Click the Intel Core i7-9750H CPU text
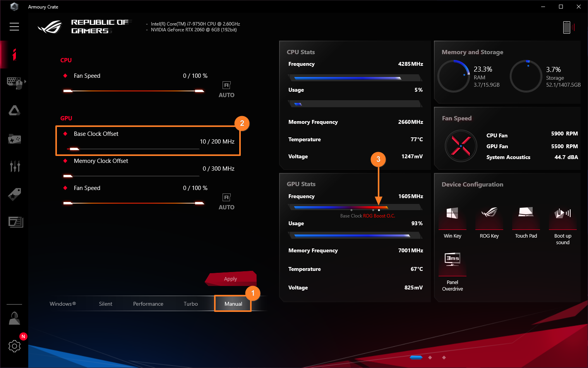Image resolution: width=588 pixels, height=368 pixels. [195, 24]
